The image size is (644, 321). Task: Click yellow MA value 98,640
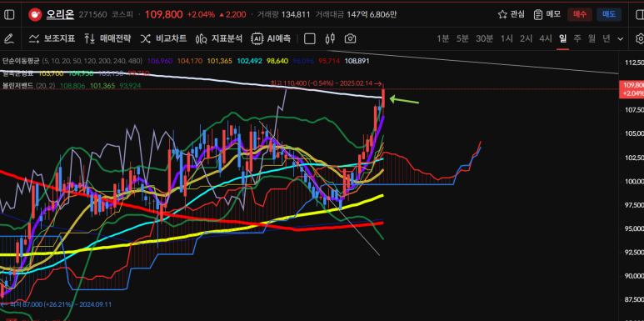[277, 61]
